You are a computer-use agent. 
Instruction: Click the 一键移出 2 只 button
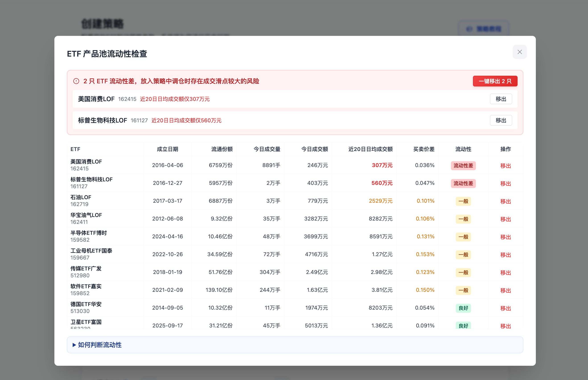tap(495, 81)
